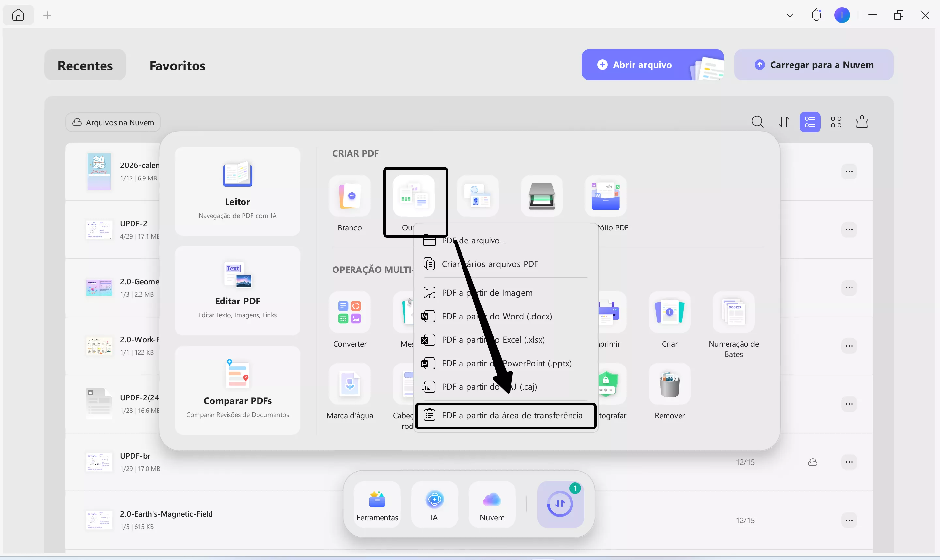
Task: Open the Marca d'água watermark tool
Action: [350, 384]
